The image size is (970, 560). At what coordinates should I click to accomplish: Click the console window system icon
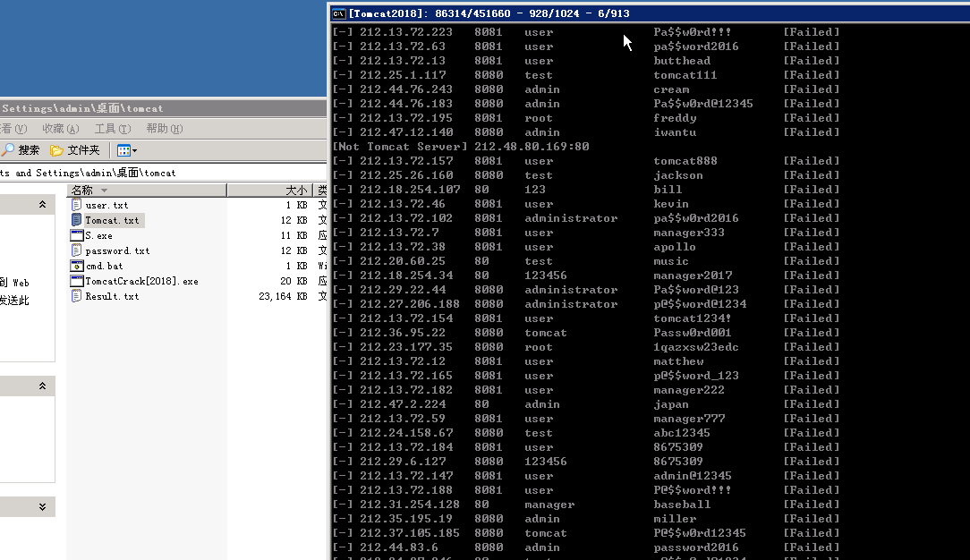pos(338,13)
